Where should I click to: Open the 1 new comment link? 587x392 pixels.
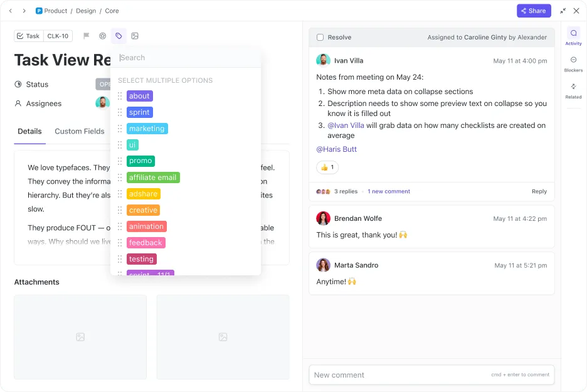(x=389, y=191)
